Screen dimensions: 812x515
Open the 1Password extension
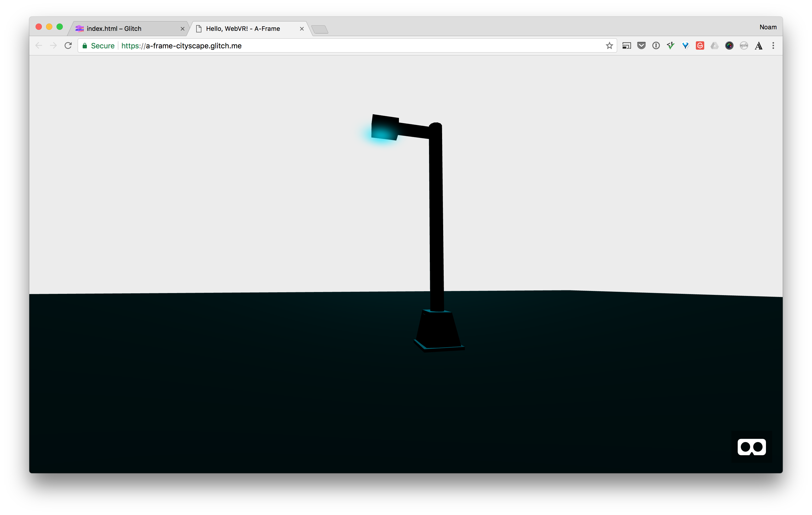(656, 45)
